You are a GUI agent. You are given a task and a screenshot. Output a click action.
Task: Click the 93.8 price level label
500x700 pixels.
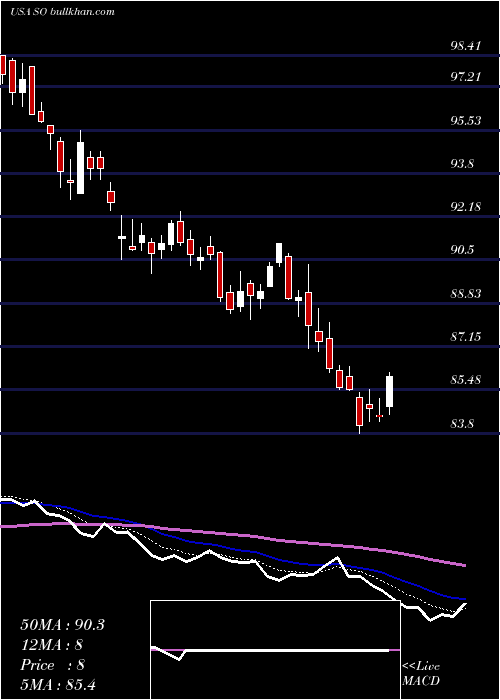(462, 164)
